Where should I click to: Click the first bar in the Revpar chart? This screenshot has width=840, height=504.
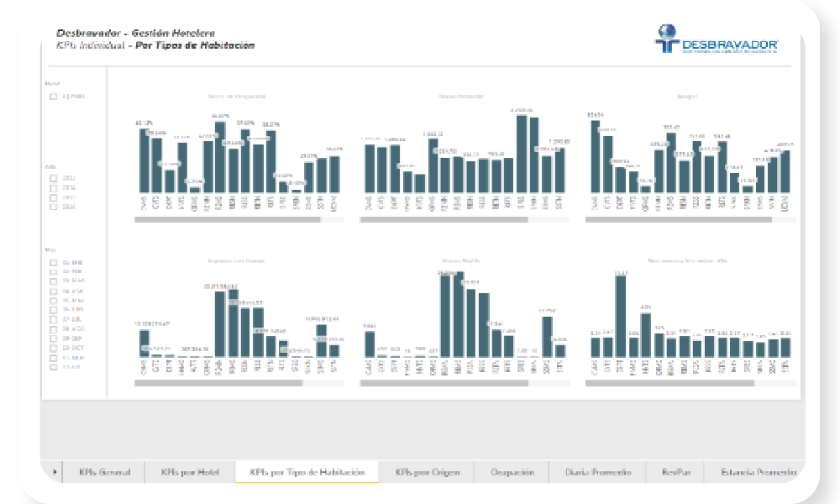[x=596, y=156]
